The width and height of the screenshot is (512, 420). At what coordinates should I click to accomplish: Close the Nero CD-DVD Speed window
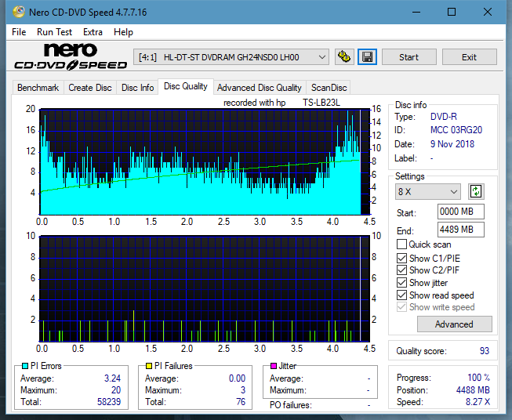(x=488, y=12)
